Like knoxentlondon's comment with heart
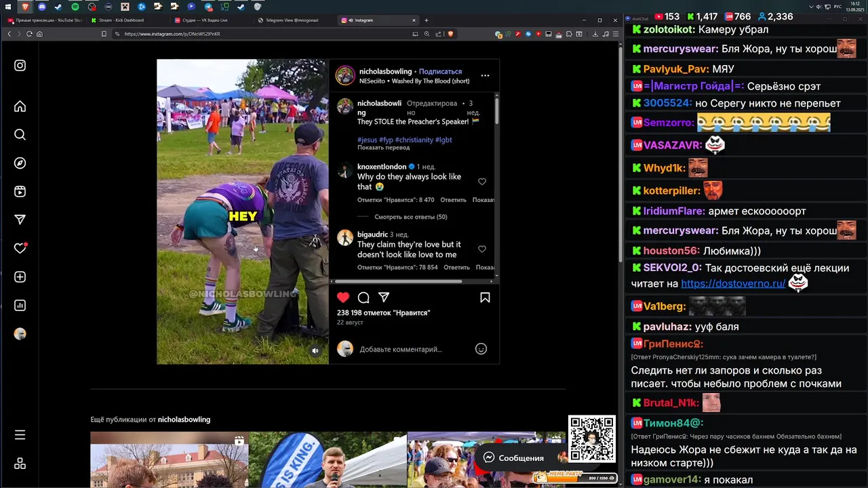The height and width of the screenshot is (488, 868). pos(482,182)
